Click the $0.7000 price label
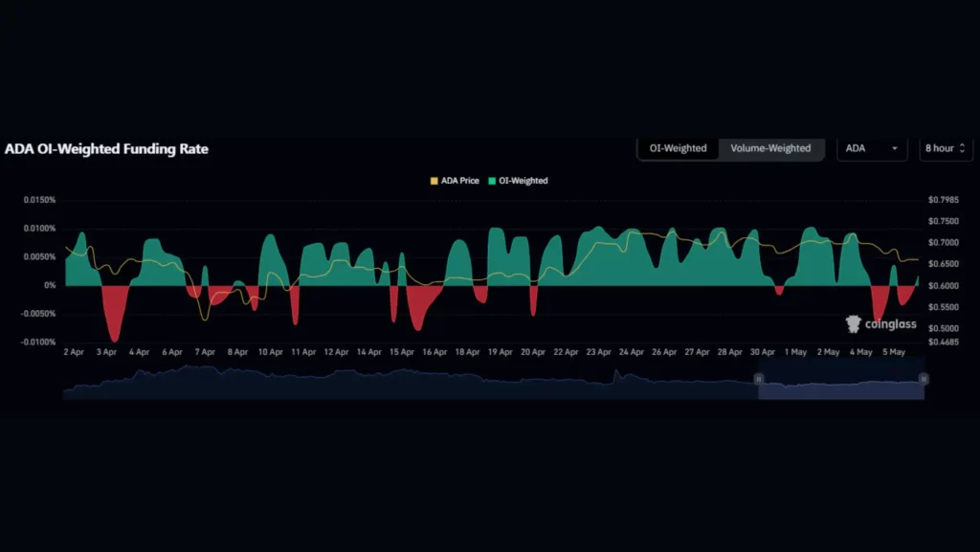The image size is (980, 552). point(943,243)
